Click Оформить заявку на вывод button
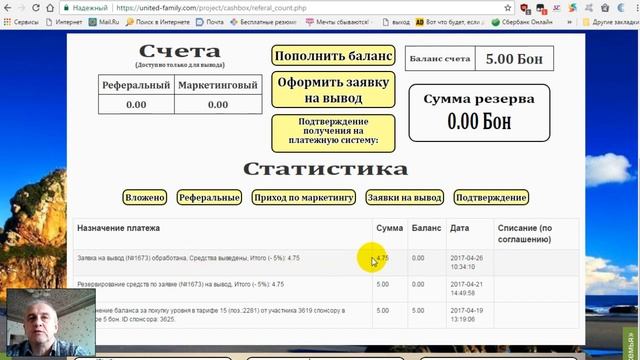This screenshot has height=360, width=640. pos(333,90)
